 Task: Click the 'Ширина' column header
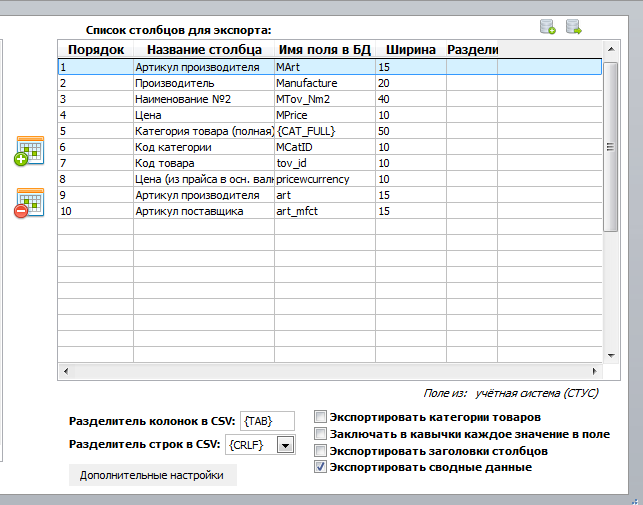tap(411, 49)
